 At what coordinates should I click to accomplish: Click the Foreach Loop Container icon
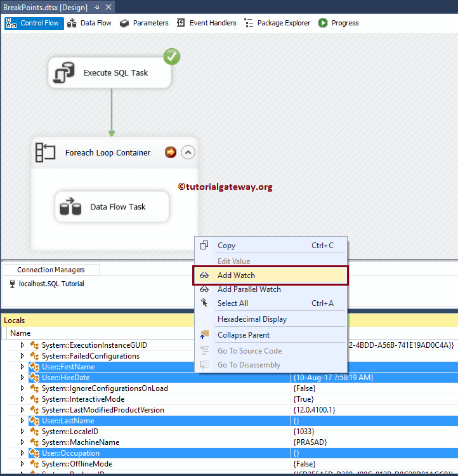(46, 152)
